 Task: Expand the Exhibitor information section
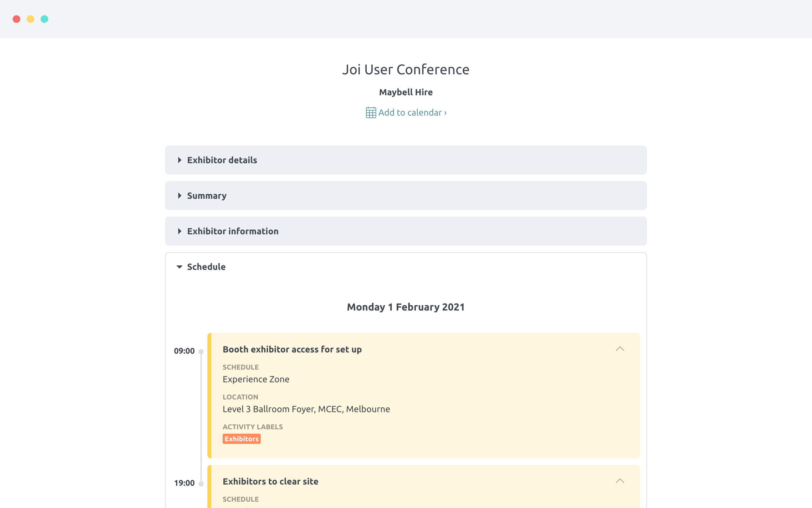pos(406,231)
